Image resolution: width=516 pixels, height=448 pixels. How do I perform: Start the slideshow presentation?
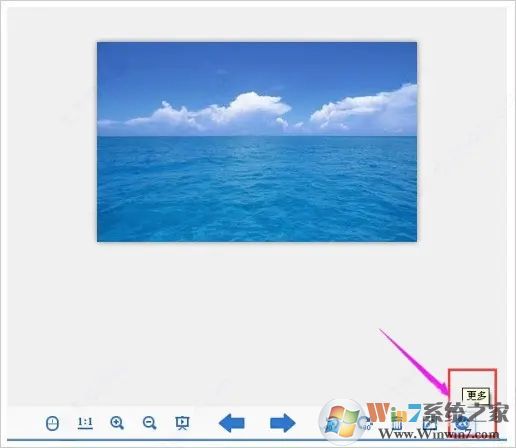(x=182, y=423)
